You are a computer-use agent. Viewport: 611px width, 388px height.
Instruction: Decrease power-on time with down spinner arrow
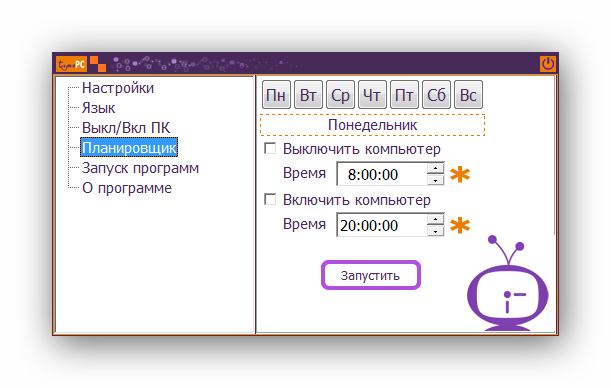pyautogui.click(x=435, y=231)
